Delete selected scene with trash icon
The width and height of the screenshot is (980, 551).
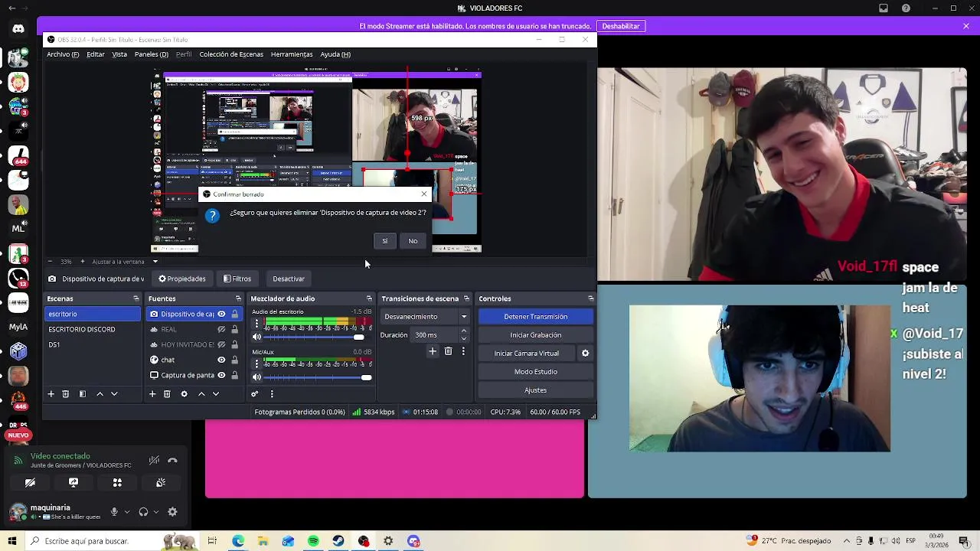[66, 394]
